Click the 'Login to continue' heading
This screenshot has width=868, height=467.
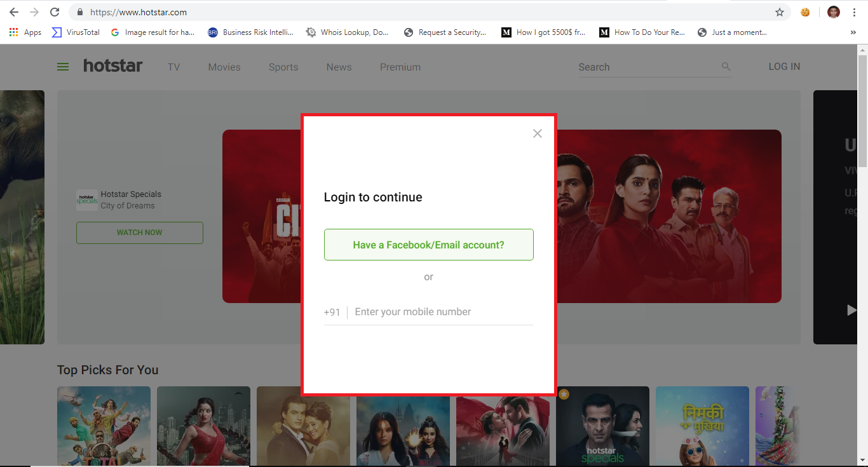coord(373,197)
